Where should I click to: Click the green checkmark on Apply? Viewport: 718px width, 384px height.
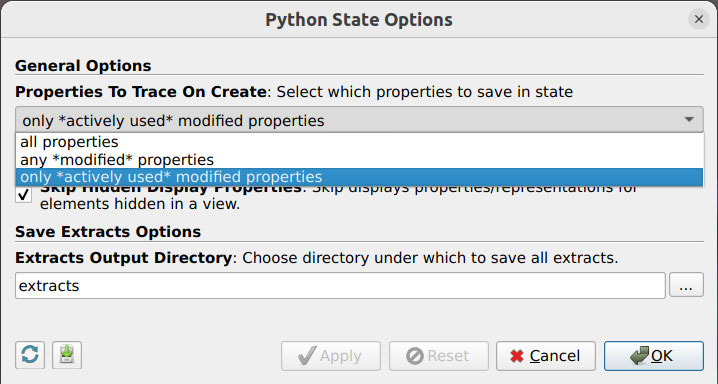307,356
